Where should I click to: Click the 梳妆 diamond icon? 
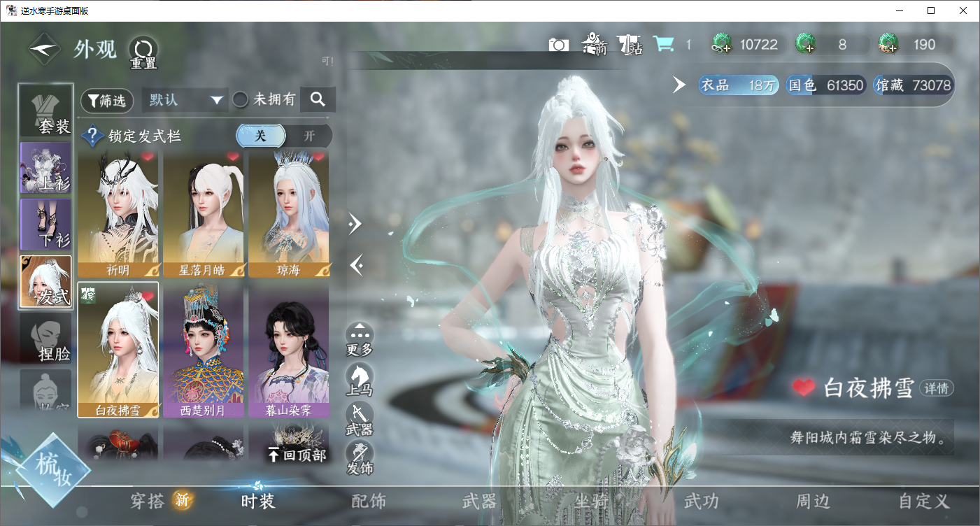tap(53, 470)
